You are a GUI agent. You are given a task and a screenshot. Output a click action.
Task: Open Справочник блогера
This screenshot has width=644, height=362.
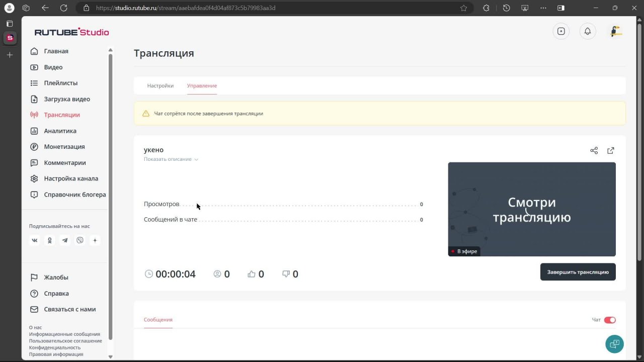pos(74,195)
